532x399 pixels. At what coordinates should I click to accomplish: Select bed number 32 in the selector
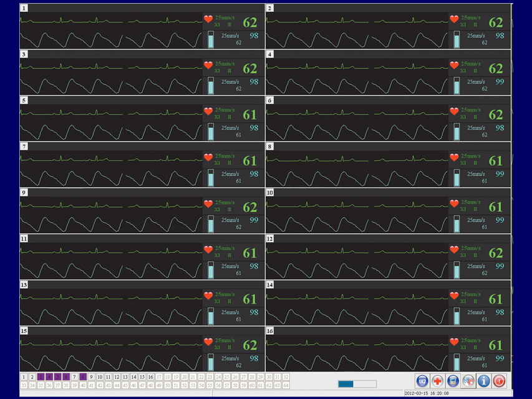click(286, 377)
